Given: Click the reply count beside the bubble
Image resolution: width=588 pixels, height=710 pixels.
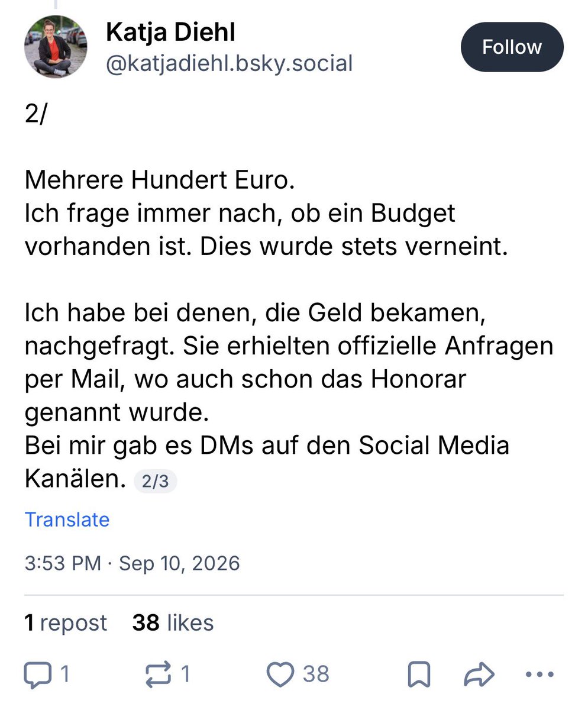Looking at the screenshot, I should [65, 674].
